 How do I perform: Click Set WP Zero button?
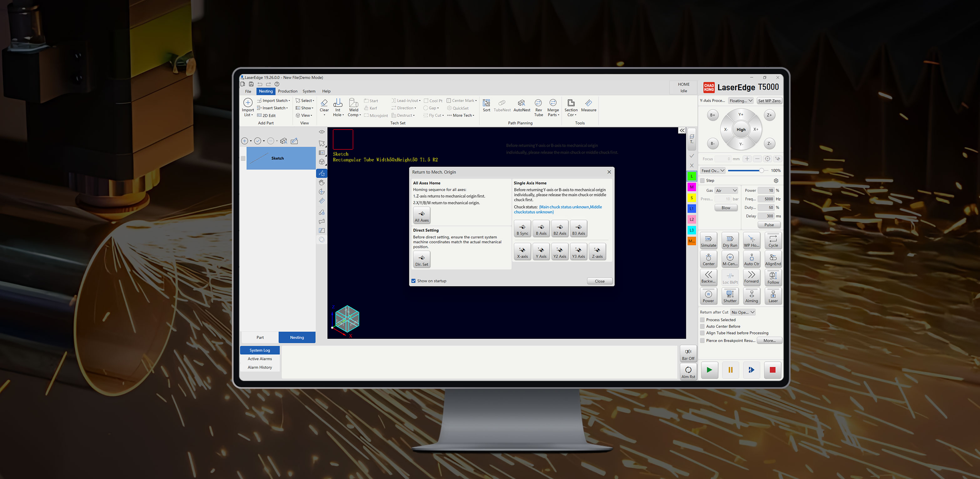click(769, 101)
